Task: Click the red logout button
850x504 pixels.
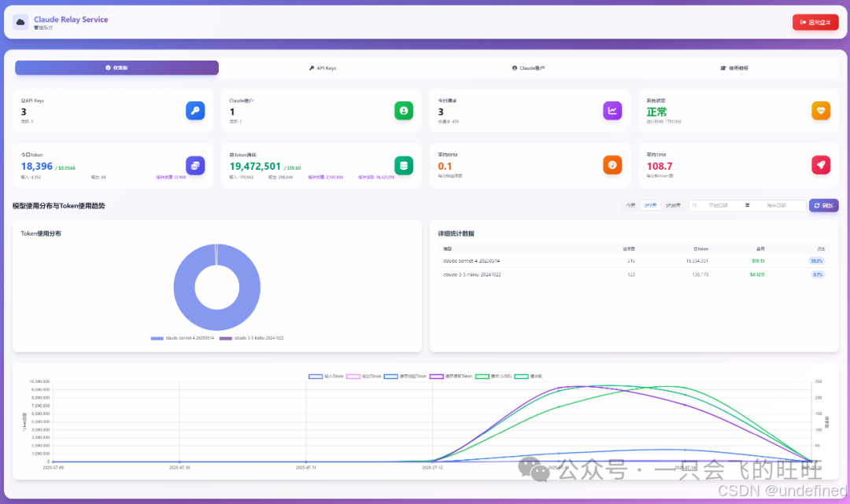Action: (815, 22)
